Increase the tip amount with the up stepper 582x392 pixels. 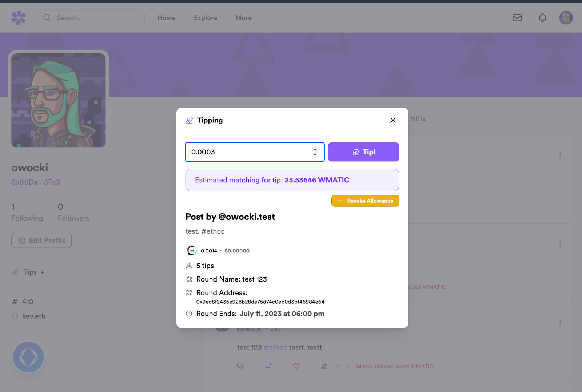click(315, 149)
